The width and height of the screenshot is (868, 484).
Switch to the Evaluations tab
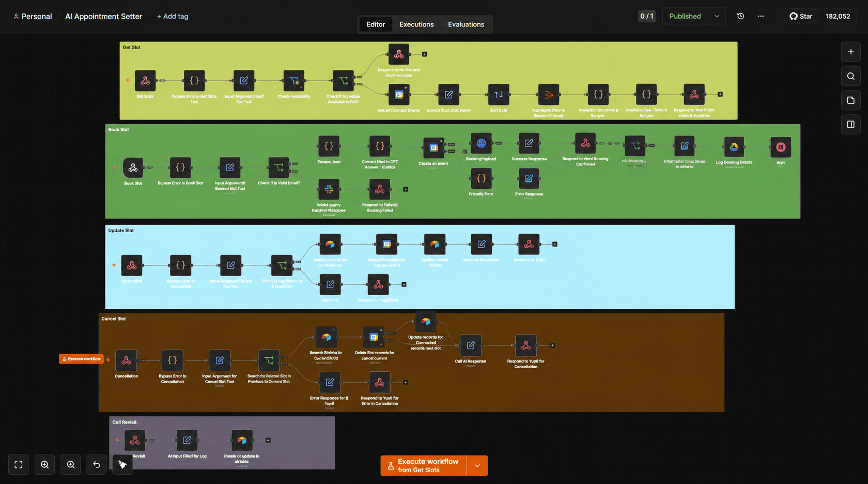(466, 24)
